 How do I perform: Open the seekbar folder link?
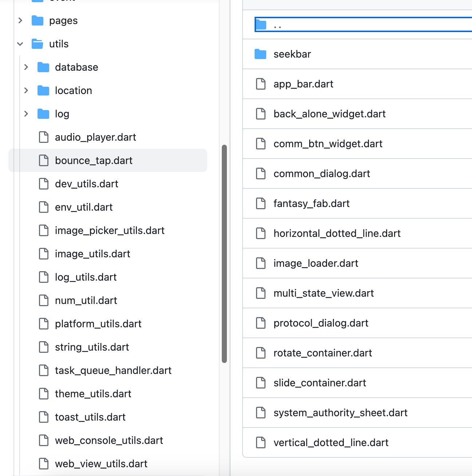pos(292,54)
